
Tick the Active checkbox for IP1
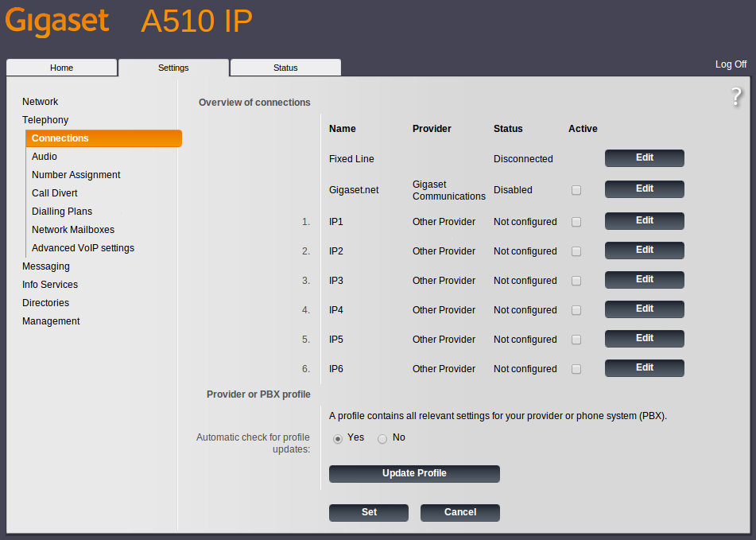click(576, 222)
